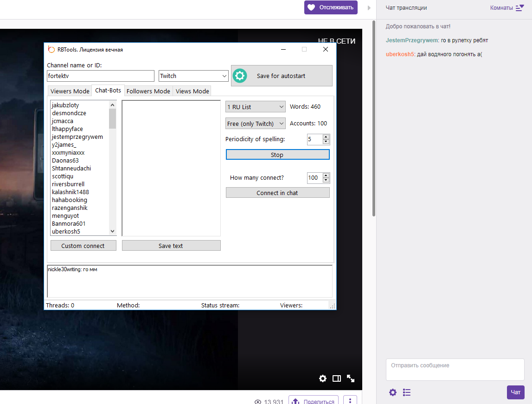Open viewer list icon in chat
The width and height of the screenshot is (532, 404).
(x=407, y=392)
